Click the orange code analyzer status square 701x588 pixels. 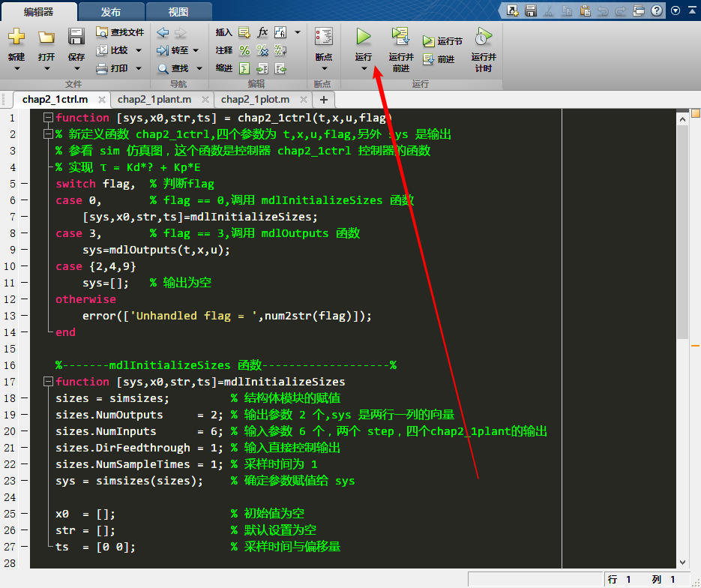pyautogui.click(x=695, y=113)
